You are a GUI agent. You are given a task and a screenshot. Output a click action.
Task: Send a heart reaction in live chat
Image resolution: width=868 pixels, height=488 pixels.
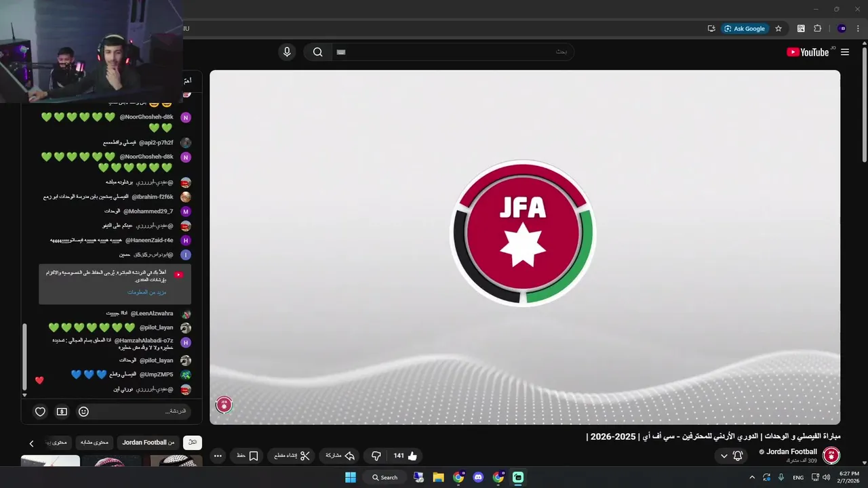40,411
